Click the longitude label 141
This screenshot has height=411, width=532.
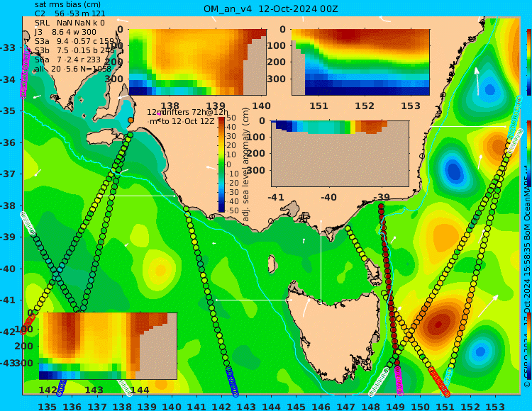[196, 407]
